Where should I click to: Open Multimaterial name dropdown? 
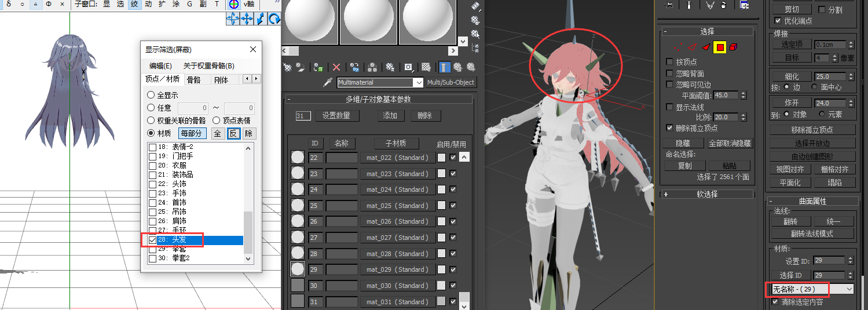(419, 82)
